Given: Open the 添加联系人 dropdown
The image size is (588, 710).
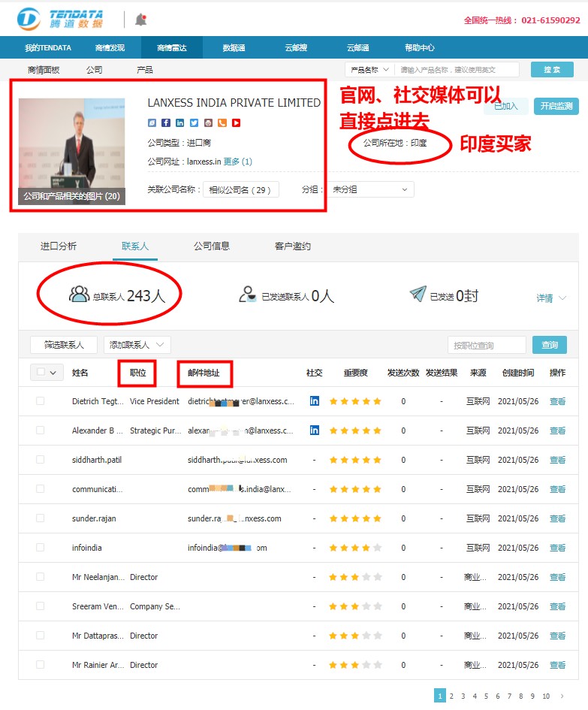Looking at the screenshot, I should 137,345.
